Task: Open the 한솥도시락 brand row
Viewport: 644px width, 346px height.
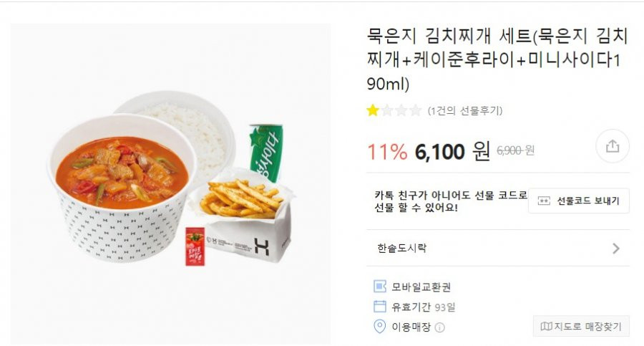Action: click(498, 248)
